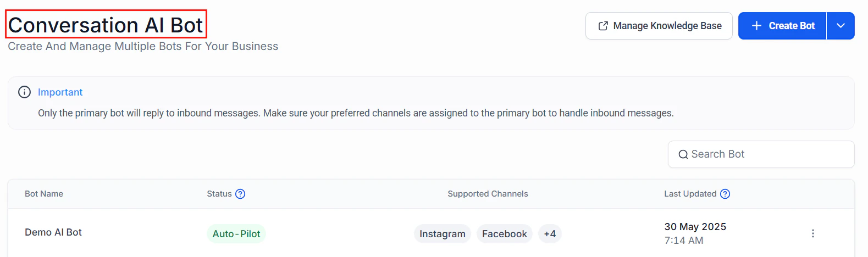Open the Demo AI Bot row name
Viewport: 868px width, 257px height.
tap(53, 232)
